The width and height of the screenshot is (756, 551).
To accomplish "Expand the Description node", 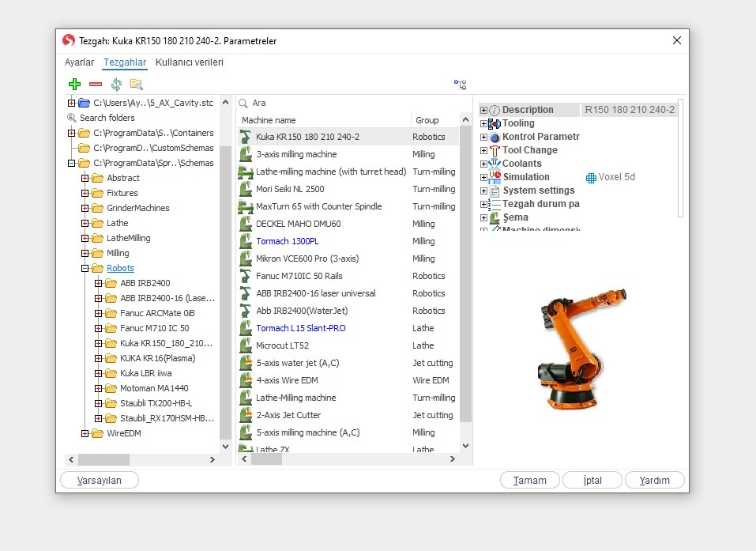I will click(x=483, y=110).
